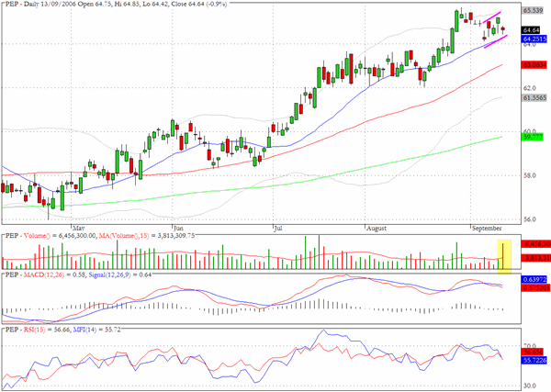Select the September marker on time axis
This screenshot has height=392, width=551.
(x=487, y=229)
